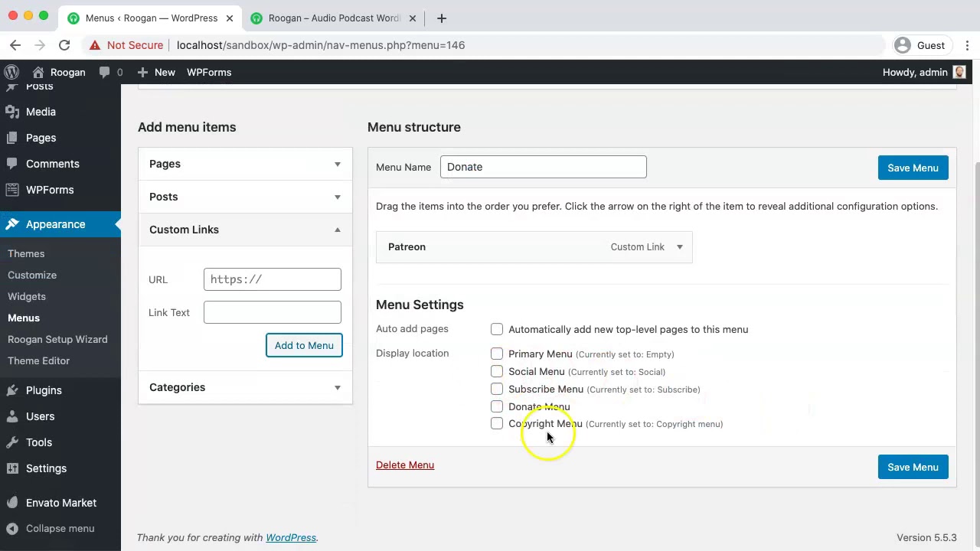Click the Pages sidebar icon
The height and width of the screenshot is (551, 980).
pos(11,138)
